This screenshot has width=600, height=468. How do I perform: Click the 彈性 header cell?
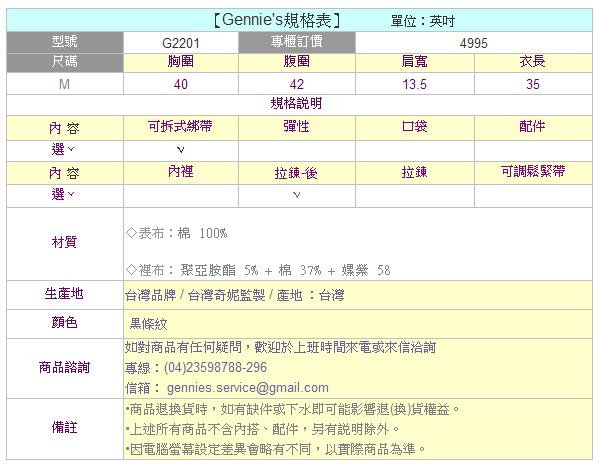pyautogui.click(x=297, y=127)
